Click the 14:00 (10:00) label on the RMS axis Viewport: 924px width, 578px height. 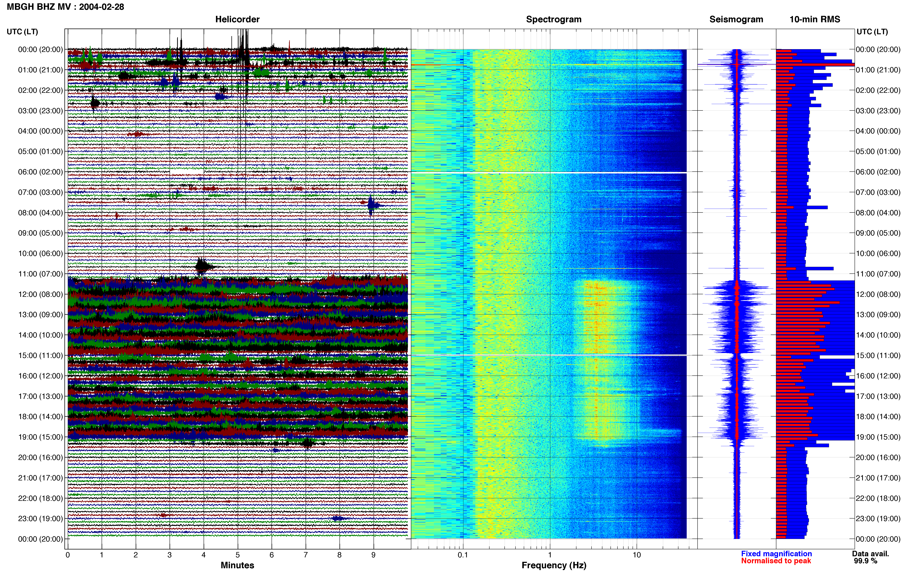click(x=878, y=335)
